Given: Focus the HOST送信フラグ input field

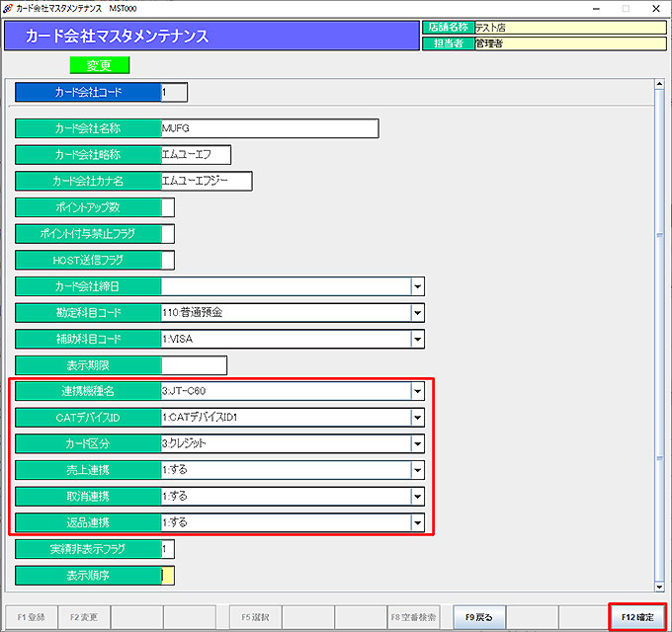Looking at the screenshot, I should tap(168, 261).
